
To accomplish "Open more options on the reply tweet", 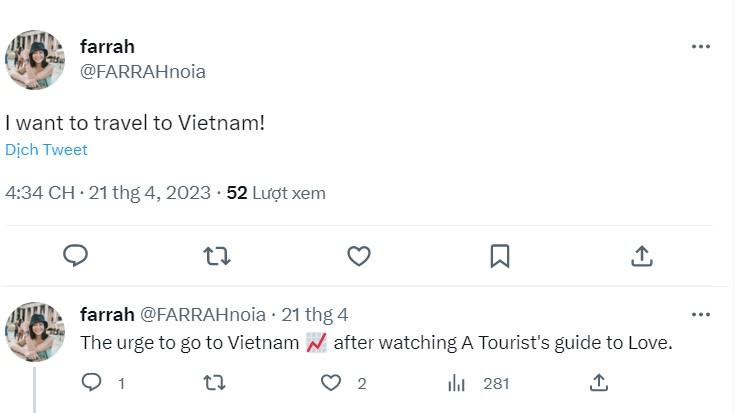I will pyautogui.click(x=701, y=314).
